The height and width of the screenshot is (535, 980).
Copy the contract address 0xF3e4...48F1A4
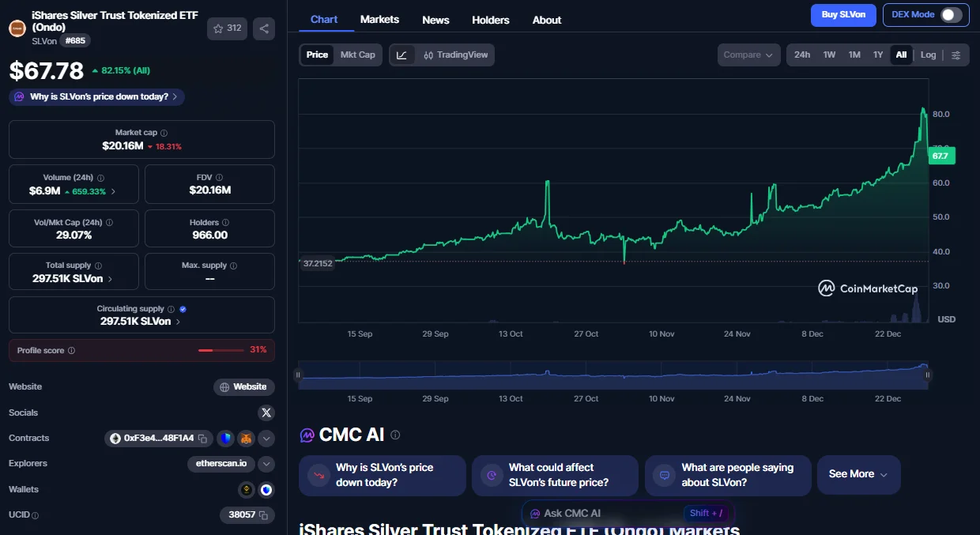203,439
